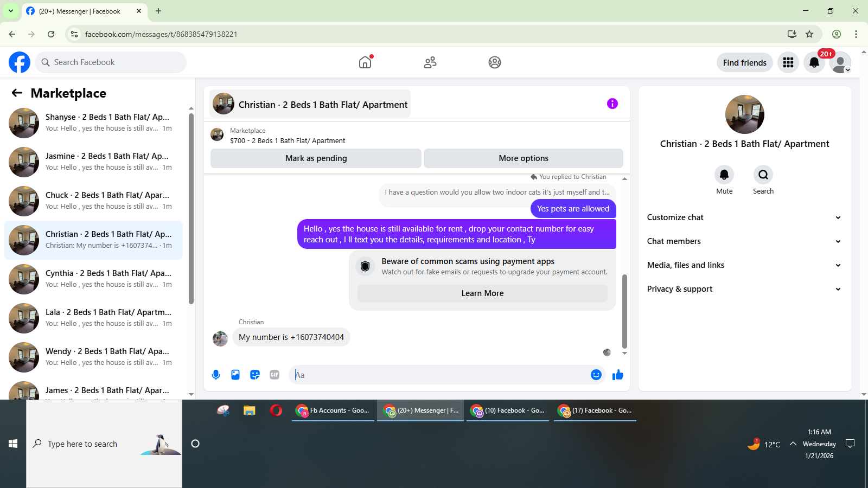Image resolution: width=868 pixels, height=488 pixels.
Task: Click Find friends button
Action: [744, 62]
